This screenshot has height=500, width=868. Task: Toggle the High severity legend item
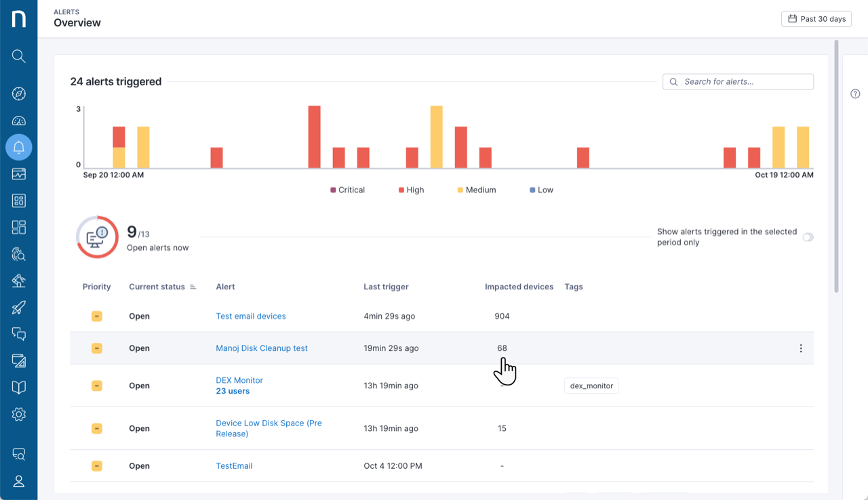(x=411, y=190)
